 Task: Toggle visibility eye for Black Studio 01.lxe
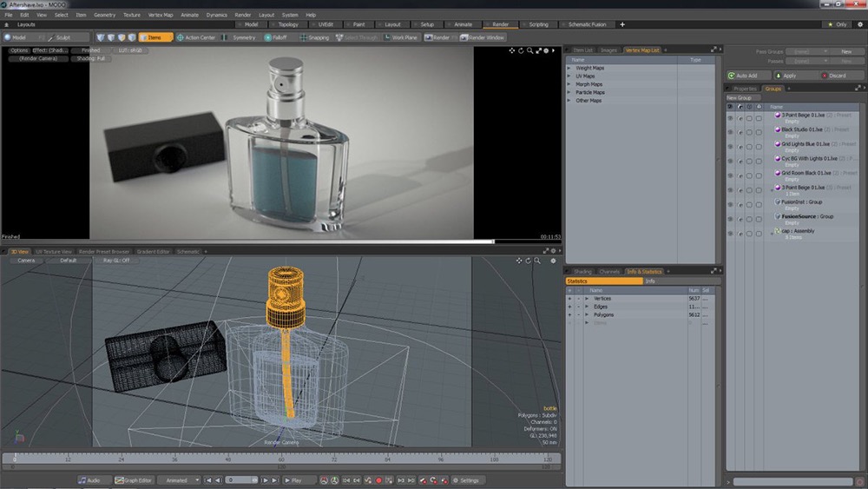coord(730,131)
